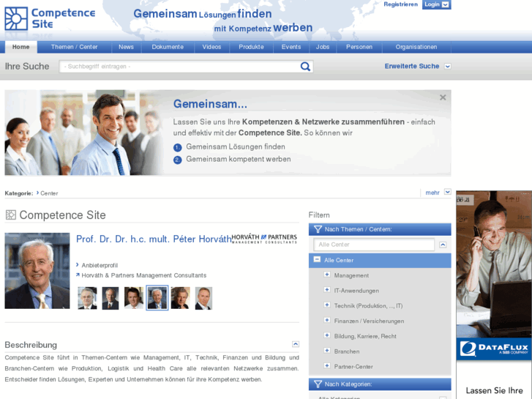This screenshot has width=532, height=399.
Task: Collapse the center filter arrow button
Action: coord(443,245)
